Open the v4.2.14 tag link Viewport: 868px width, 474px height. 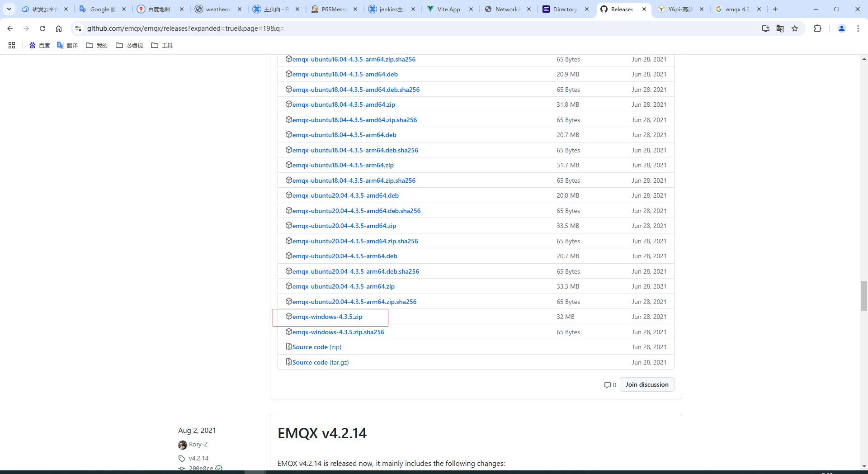tap(198, 458)
